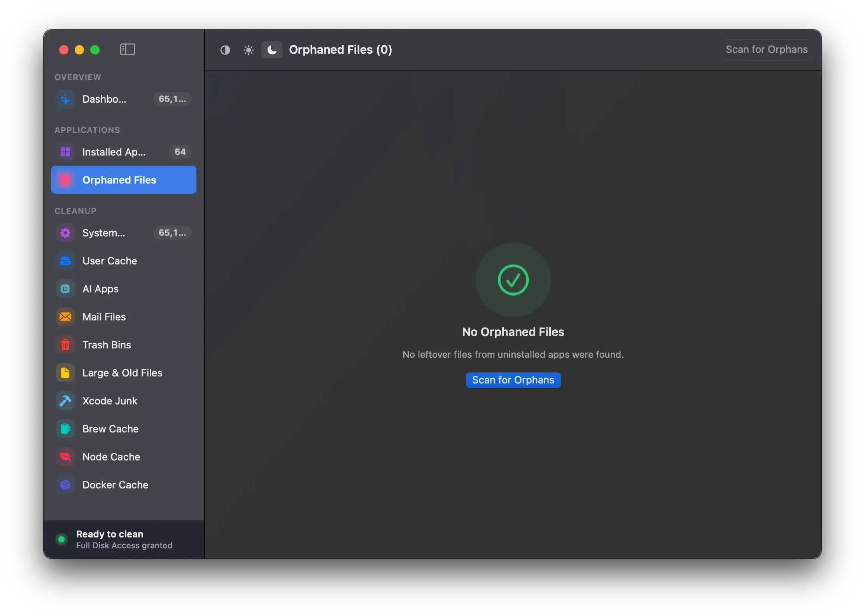This screenshot has width=865, height=616.
Task: Minimize window with yellow button
Action: (x=79, y=50)
